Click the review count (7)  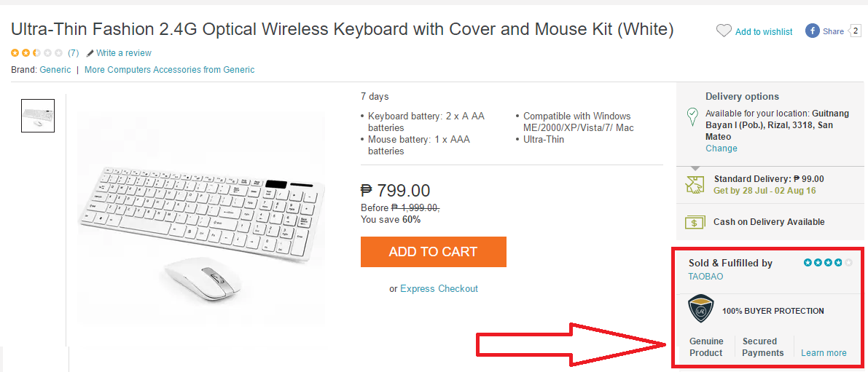(x=73, y=53)
